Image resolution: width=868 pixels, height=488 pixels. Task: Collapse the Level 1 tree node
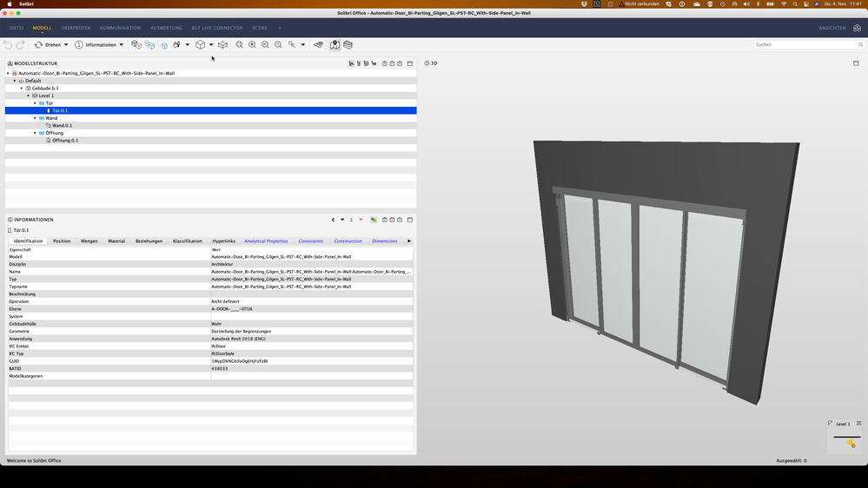coord(29,96)
